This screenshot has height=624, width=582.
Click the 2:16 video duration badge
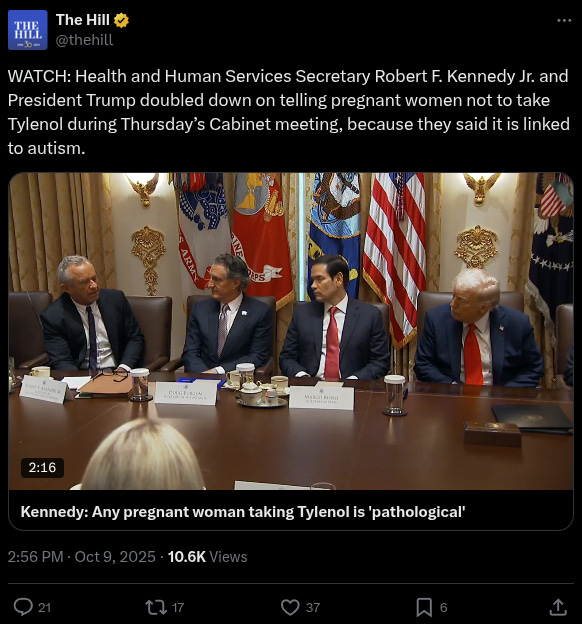[x=42, y=467]
